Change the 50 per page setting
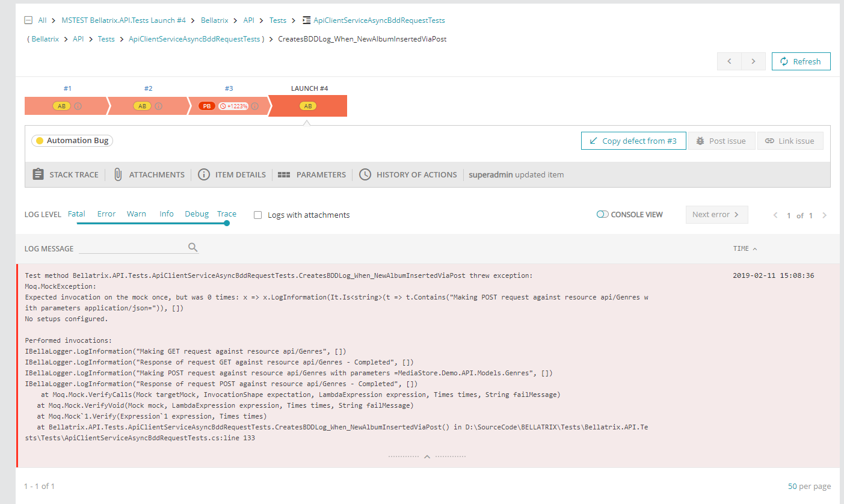The width and height of the screenshot is (844, 504). [x=809, y=486]
